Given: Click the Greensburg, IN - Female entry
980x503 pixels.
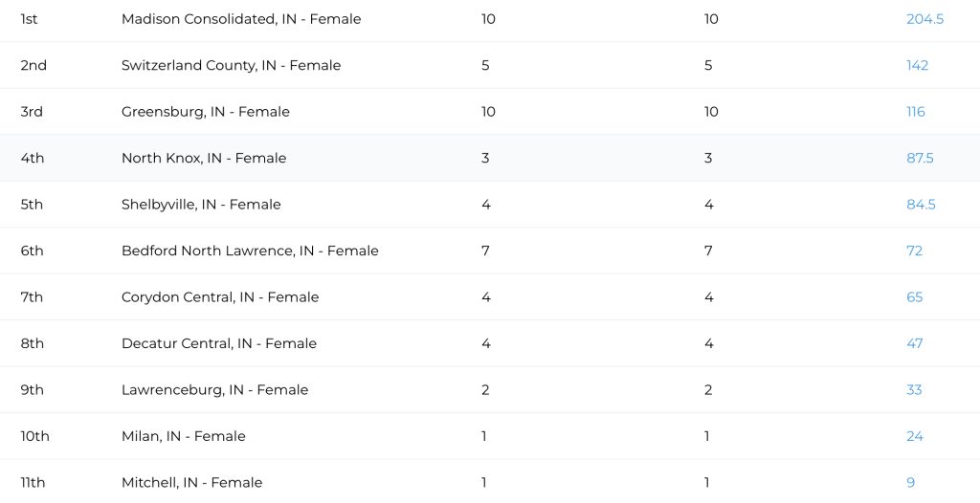Looking at the screenshot, I should pos(205,112).
